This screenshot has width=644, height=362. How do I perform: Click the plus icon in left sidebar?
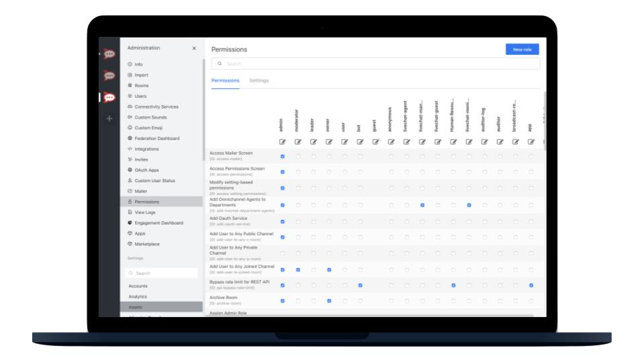(x=109, y=118)
